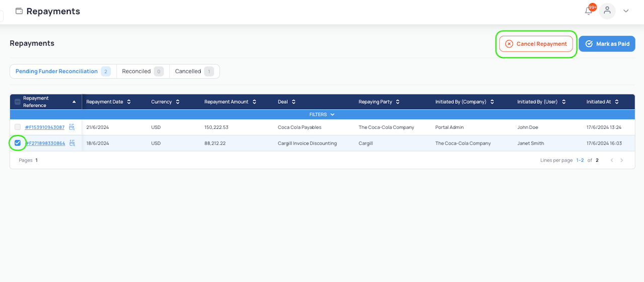Check the box for repayment #F153910943087
The width and height of the screenshot is (644, 282).
click(x=18, y=127)
